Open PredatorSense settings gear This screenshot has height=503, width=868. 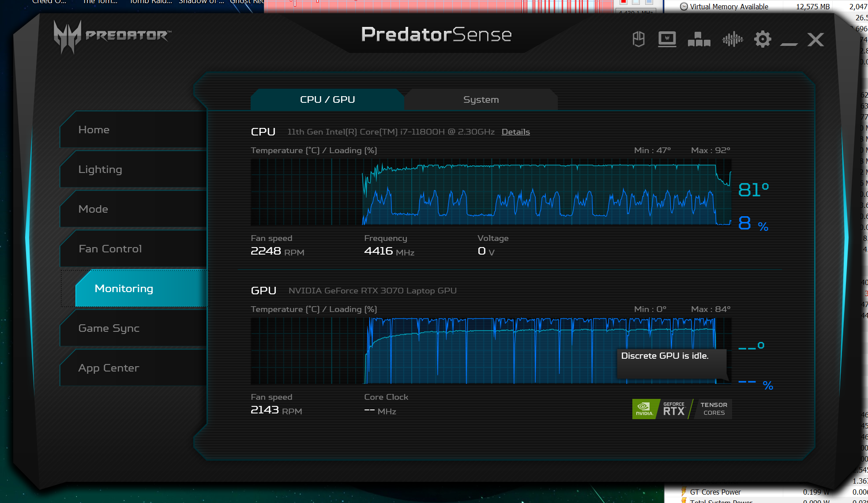(763, 39)
